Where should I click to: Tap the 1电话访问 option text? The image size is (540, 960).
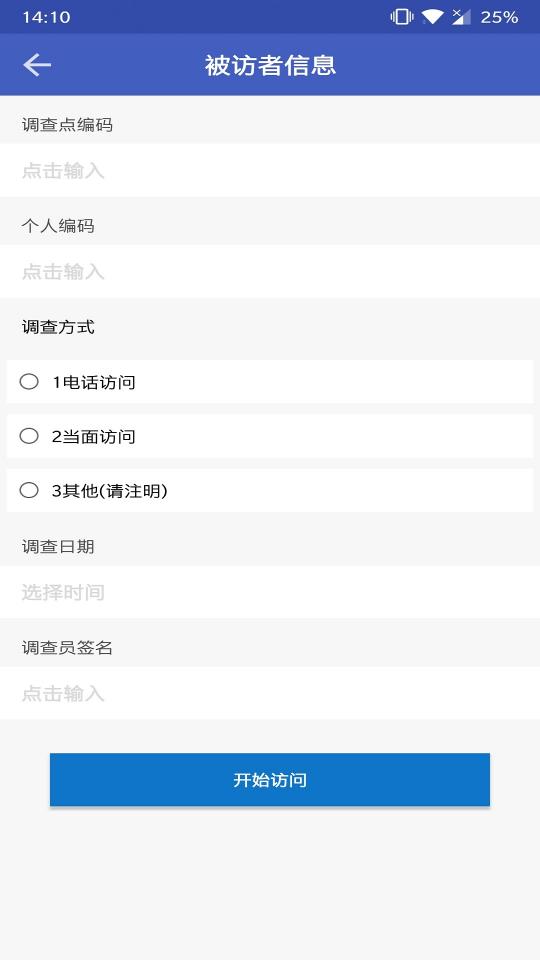(x=94, y=383)
